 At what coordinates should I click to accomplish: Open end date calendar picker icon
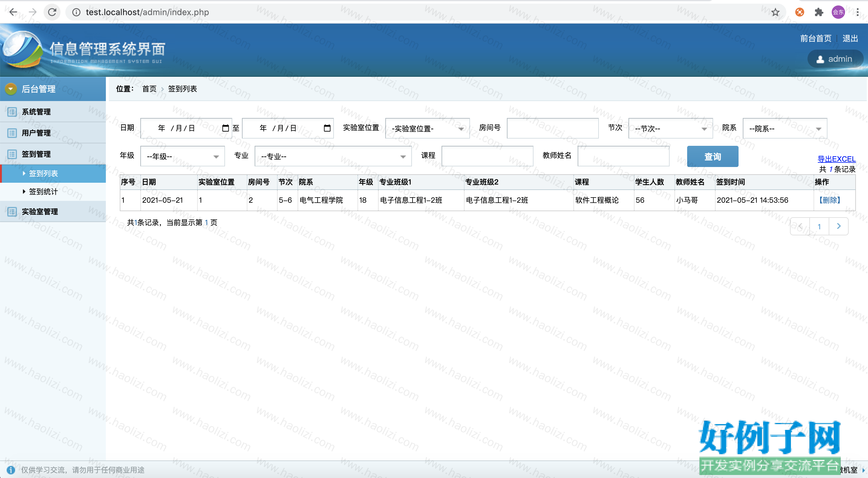(327, 128)
